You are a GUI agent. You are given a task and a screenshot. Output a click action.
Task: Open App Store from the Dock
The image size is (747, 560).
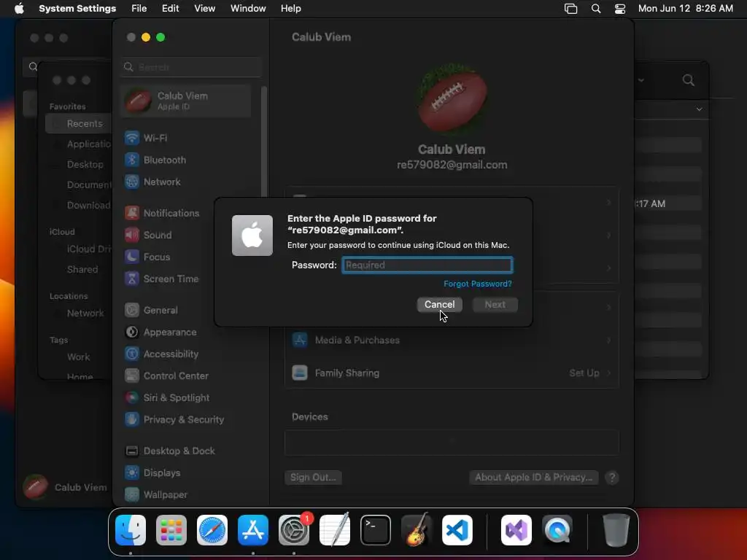(253, 530)
